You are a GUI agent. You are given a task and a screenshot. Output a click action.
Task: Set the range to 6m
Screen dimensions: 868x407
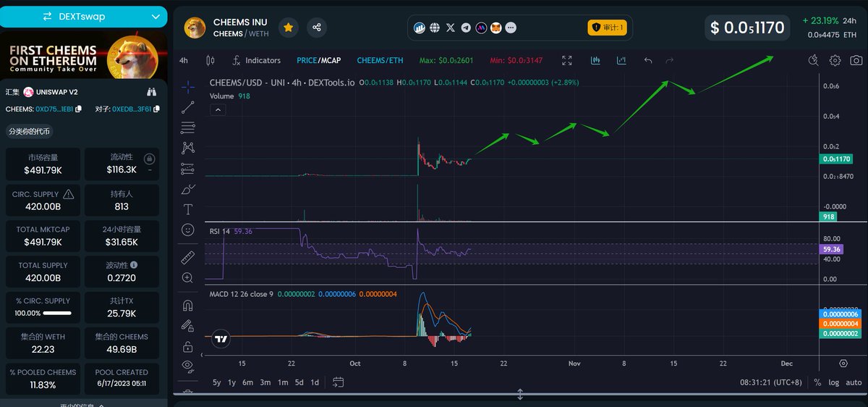247,382
